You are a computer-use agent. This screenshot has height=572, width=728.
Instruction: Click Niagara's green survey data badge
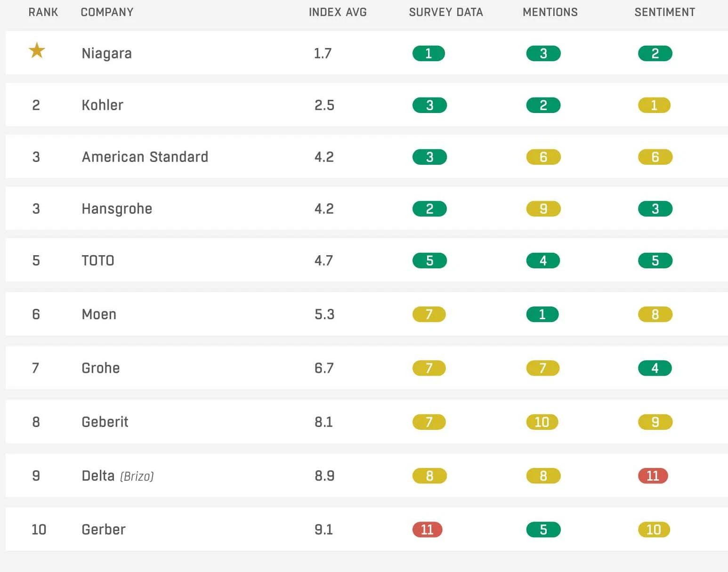429,53
